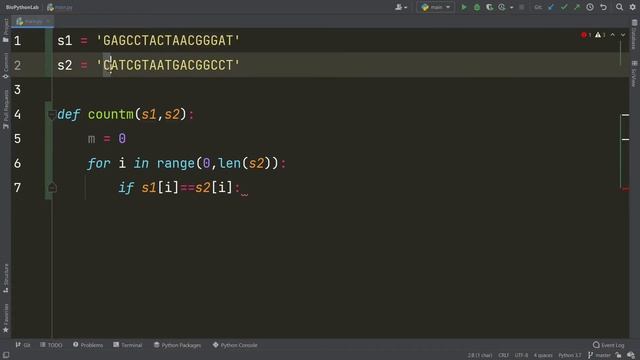Open the Project tool window sidebar
Viewport: 640px width, 360px height.
pos(5,31)
